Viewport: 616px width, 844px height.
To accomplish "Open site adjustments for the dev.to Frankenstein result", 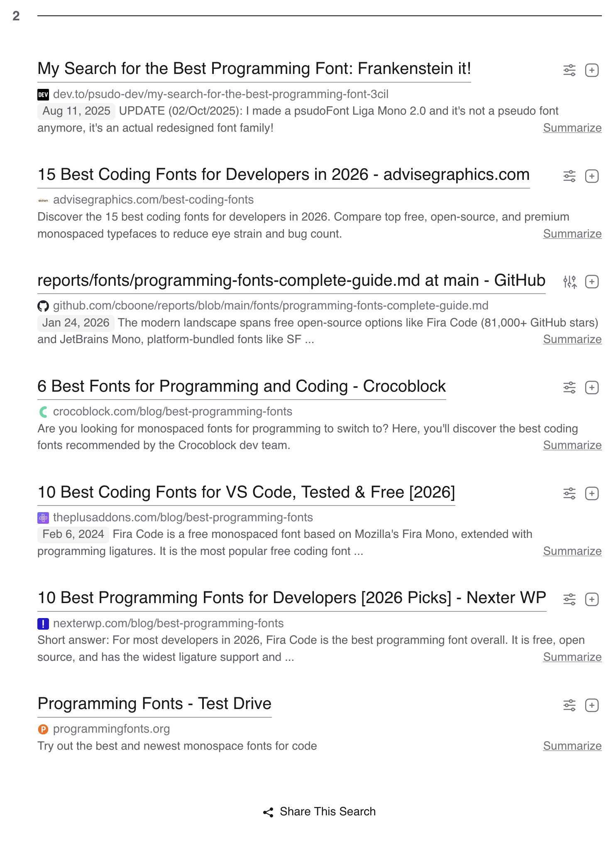I will [x=569, y=70].
